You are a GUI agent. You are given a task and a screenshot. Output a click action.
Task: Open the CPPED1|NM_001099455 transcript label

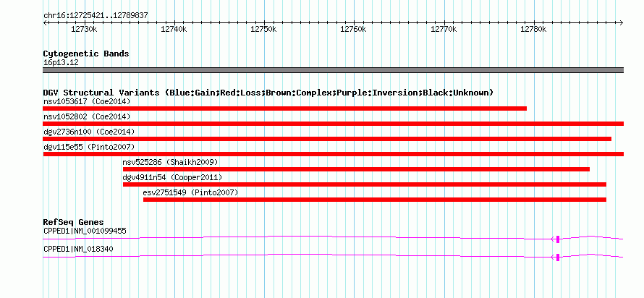[x=85, y=231]
